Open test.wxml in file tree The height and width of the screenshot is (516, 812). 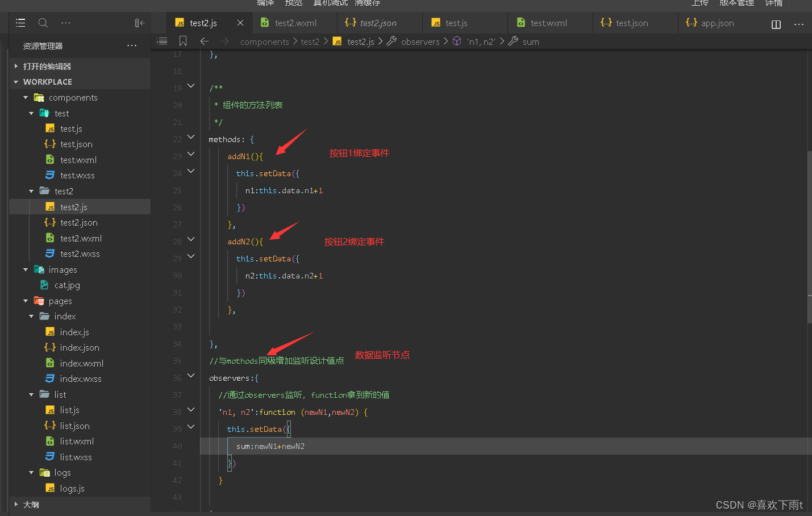80,160
